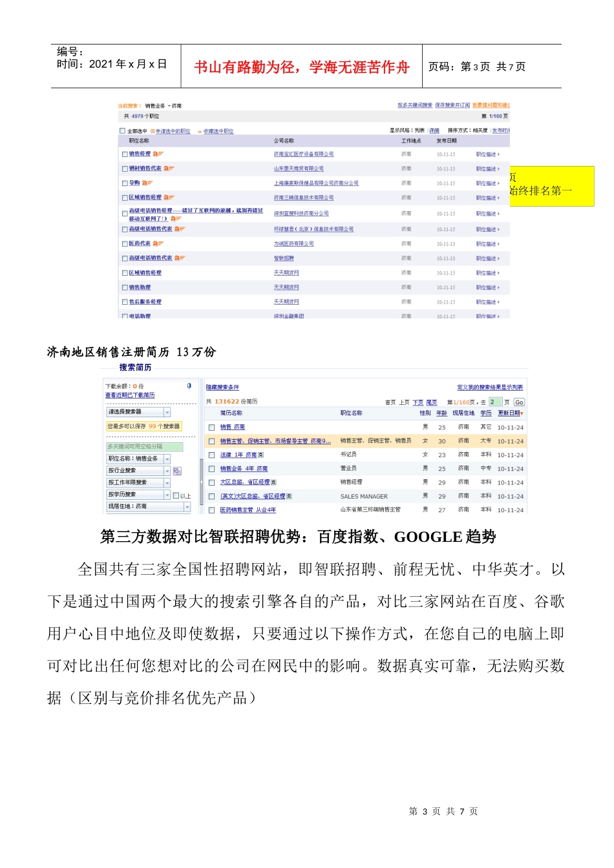
Task: Click the flame icon beside 医药代表
Action: coord(158,244)
